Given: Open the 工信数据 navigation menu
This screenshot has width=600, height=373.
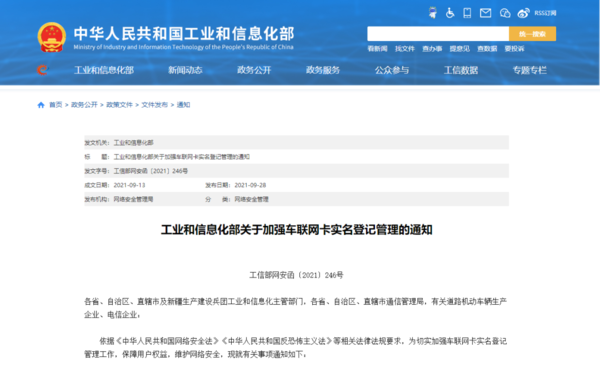Looking at the screenshot, I should (x=461, y=70).
